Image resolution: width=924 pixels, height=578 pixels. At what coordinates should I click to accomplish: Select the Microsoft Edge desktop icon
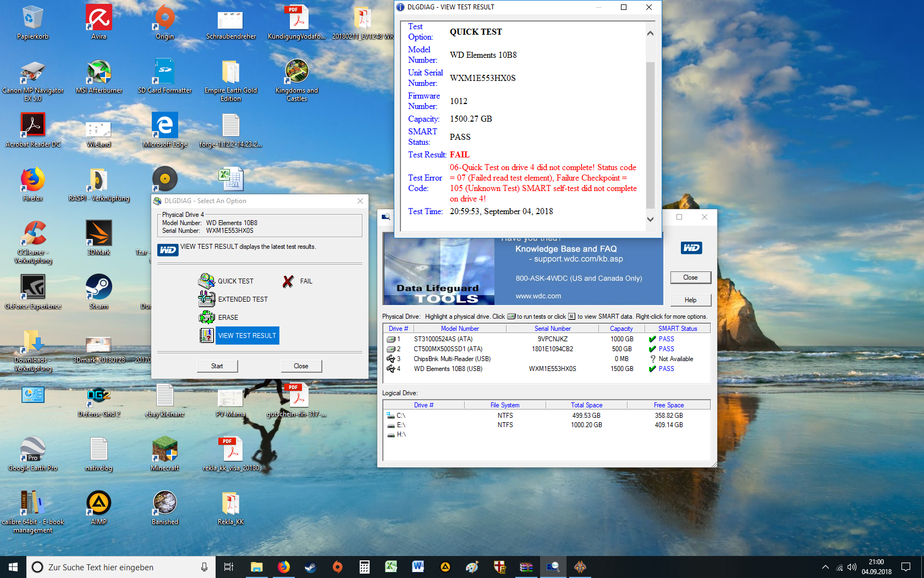click(165, 130)
